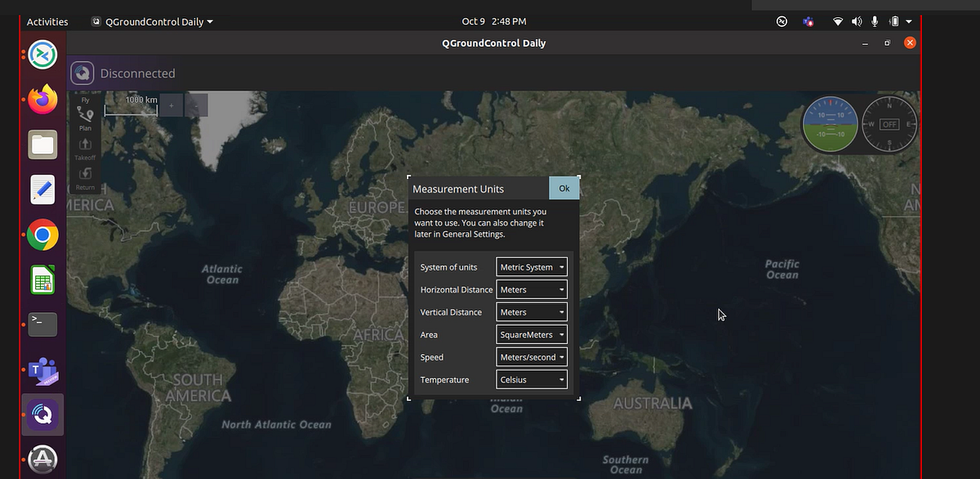Open the Plan view tool
The width and height of the screenshot is (980, 479).
(x=85, y=119)
